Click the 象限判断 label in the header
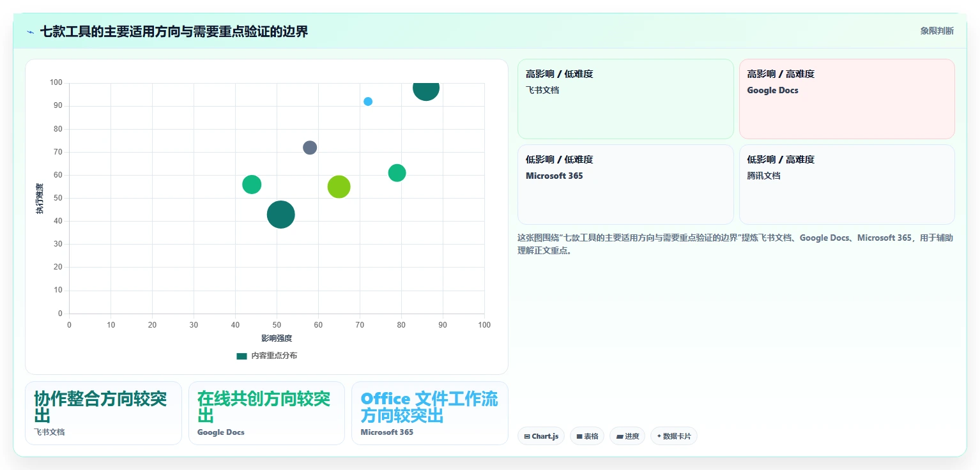Screen dimensions: 980x470 [x=937, y=31]
